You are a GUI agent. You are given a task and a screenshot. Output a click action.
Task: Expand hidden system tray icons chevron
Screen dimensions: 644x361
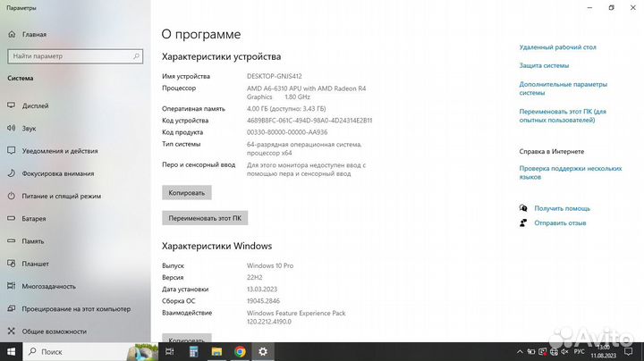pos(520,352)
